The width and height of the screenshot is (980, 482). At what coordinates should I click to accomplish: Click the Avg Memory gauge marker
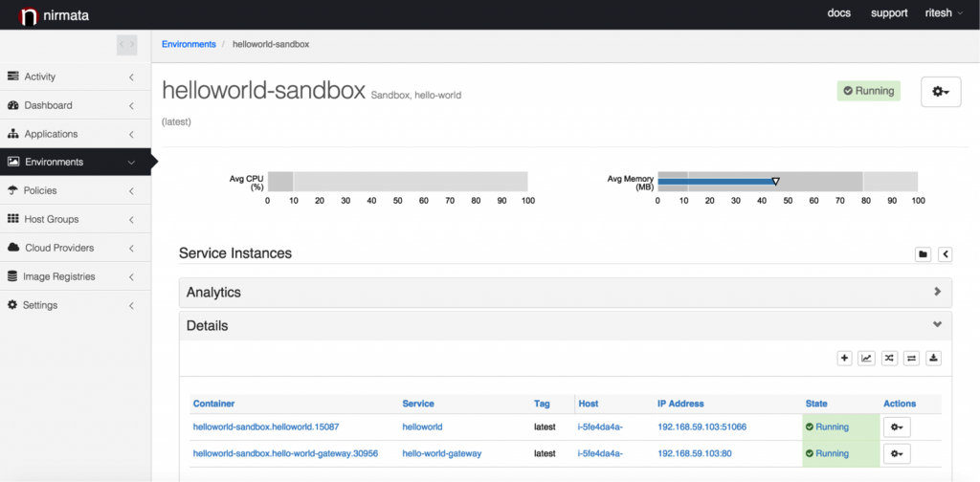(775, 182)
